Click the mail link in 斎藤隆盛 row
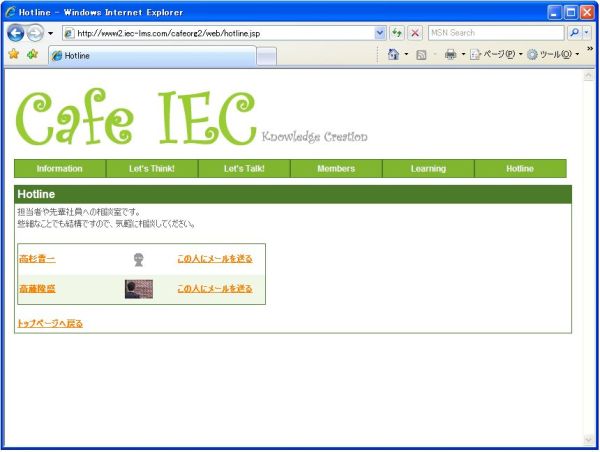The width and height of the screenshot is (600, 452). [x=215, y=289]
